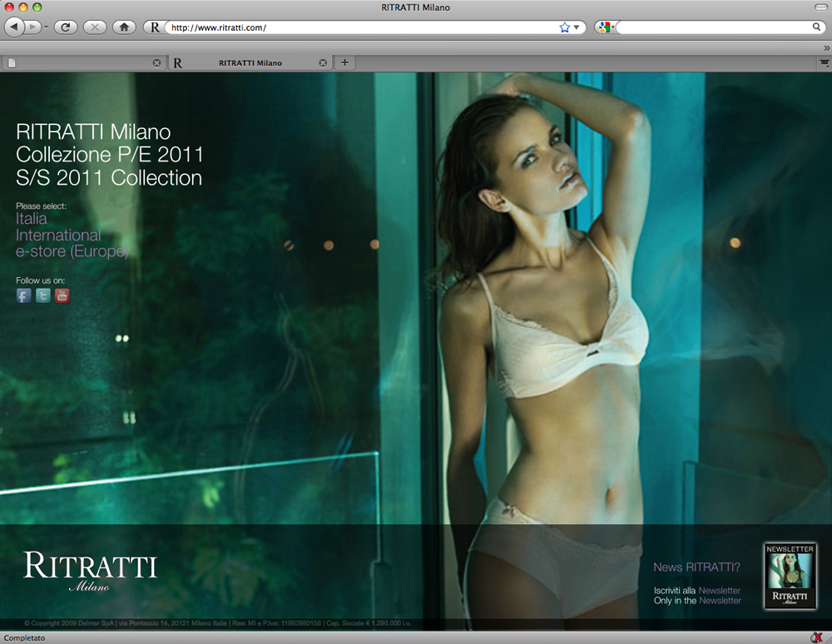The height and width of the screenshot is (644, 832).
Task: Close the blank first tab
Action: point(156,63)
